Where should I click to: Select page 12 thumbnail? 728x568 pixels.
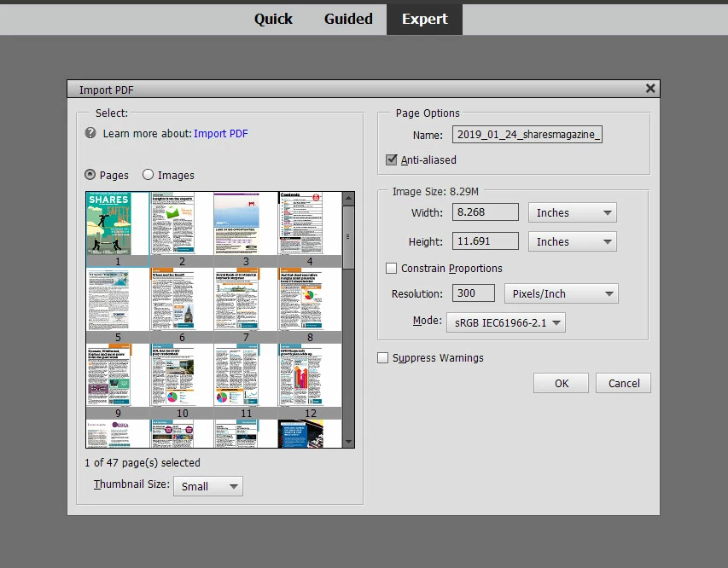pos(310,381)
